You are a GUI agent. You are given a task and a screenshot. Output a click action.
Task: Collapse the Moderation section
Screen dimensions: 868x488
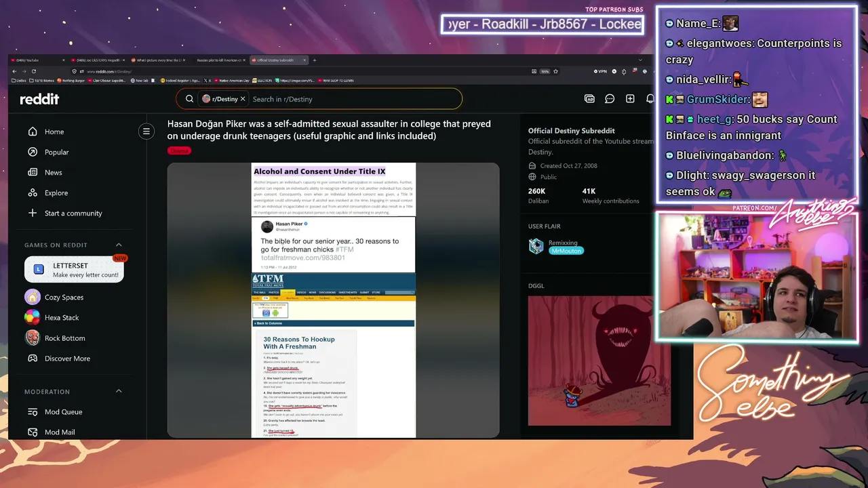pyautogui.click(x=119, y=391)
